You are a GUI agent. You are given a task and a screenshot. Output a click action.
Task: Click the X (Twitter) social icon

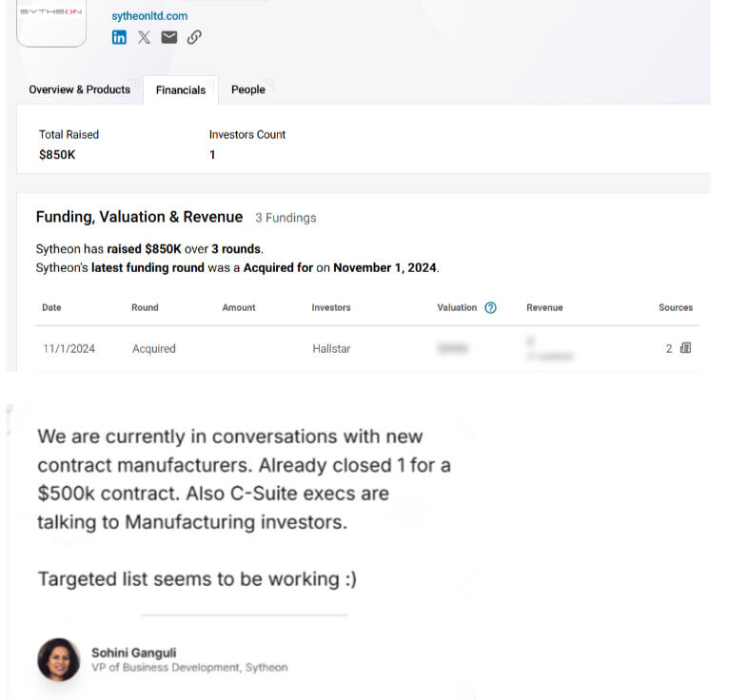144,37
